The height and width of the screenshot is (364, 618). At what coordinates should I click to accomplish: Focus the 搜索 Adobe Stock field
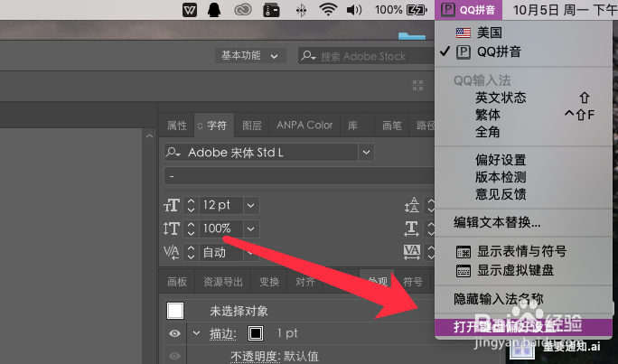pyautogui.click(x=367, y=56)
